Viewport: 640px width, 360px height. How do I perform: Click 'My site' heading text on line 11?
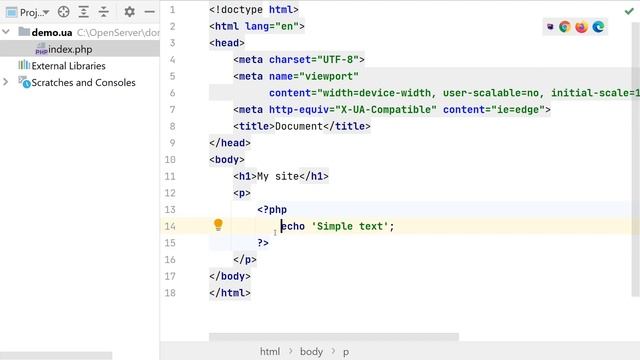[278, 176]
